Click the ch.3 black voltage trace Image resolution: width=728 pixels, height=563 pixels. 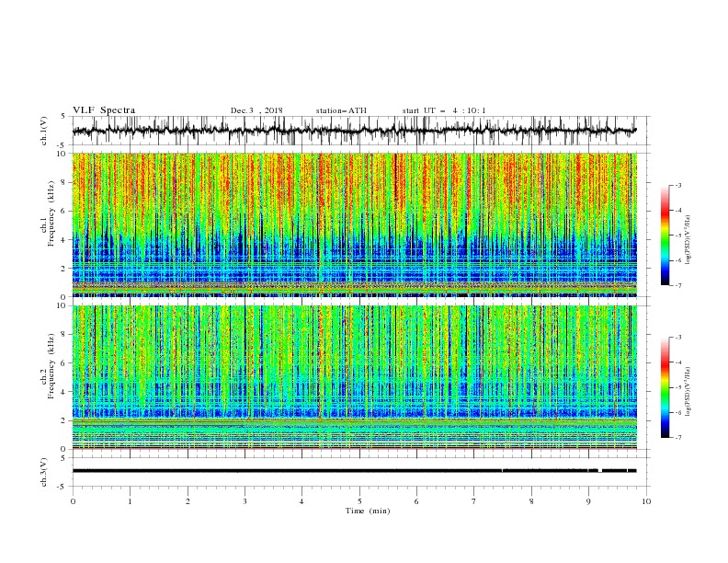click(354, 471)
